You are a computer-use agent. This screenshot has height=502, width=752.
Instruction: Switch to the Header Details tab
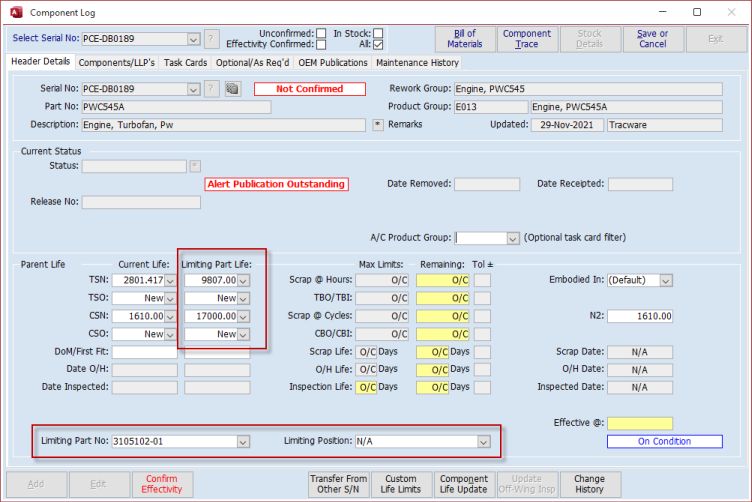point(41,62)
